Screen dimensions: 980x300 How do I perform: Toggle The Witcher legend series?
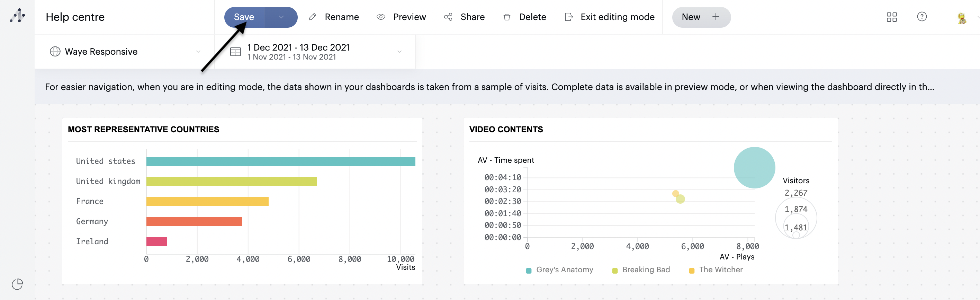click(720, 270)
